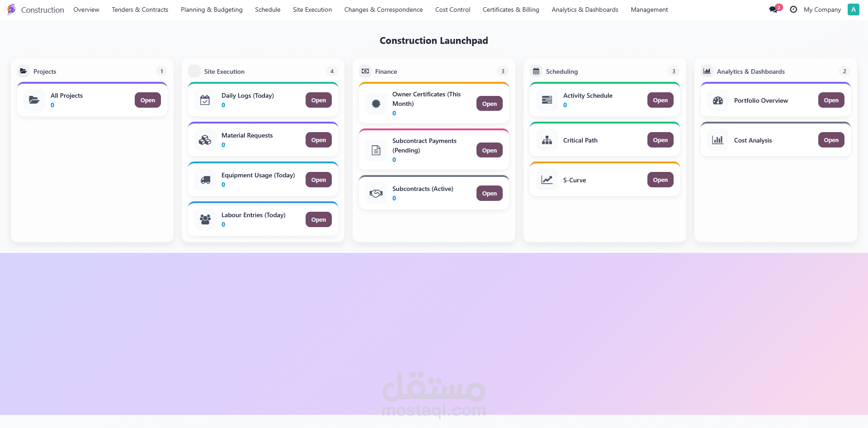Click Open on Labour Entries (Today)
This screenshot has height=428, width=868.
point(319,219)
